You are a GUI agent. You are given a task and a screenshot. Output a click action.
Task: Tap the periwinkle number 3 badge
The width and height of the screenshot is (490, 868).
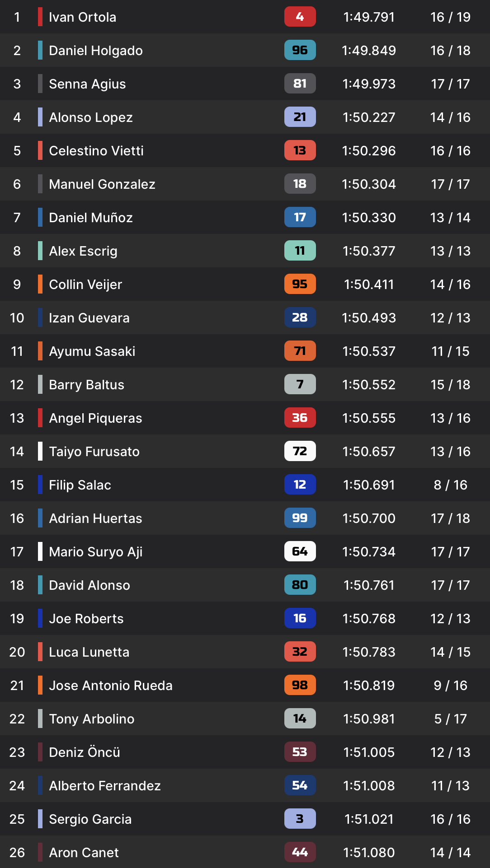(300, 819)
